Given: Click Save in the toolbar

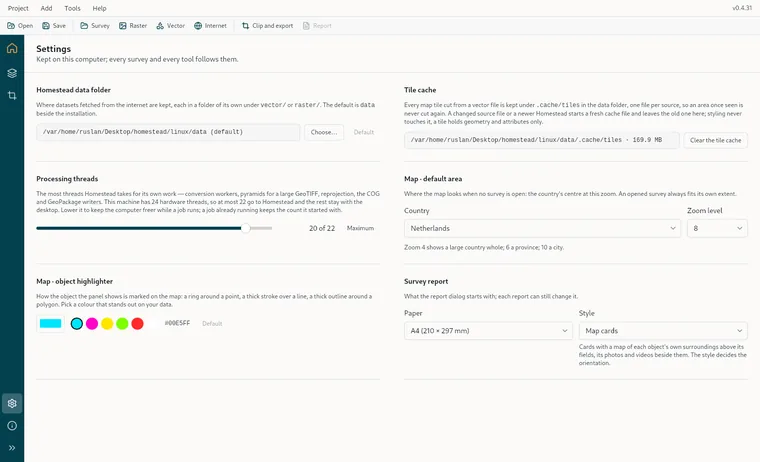Looking at the screenshot, I should coord(54,26).
